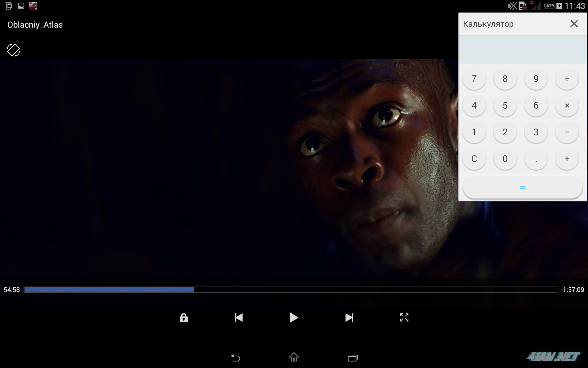Tap the Oblacniy_Atlas video title
Image resolution: width=588 pixels, height=368 pixels.
(35, 25)
